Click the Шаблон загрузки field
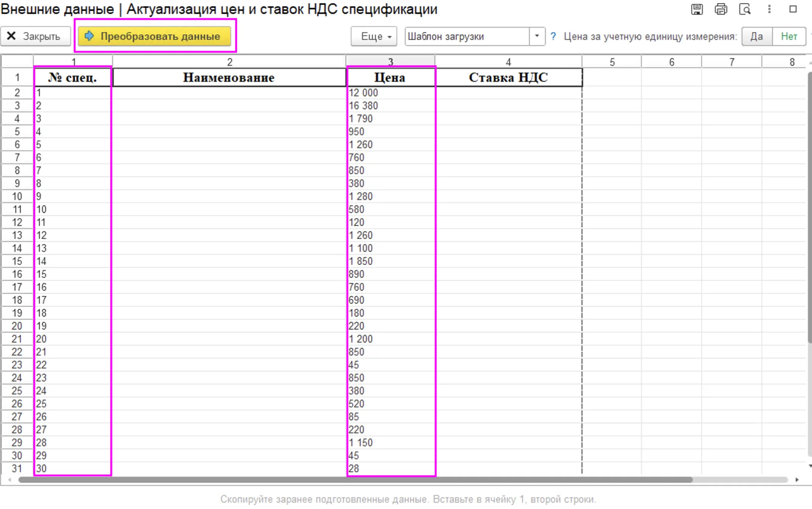This screenshot has height=509, width=812. click(x=467, y=37)
